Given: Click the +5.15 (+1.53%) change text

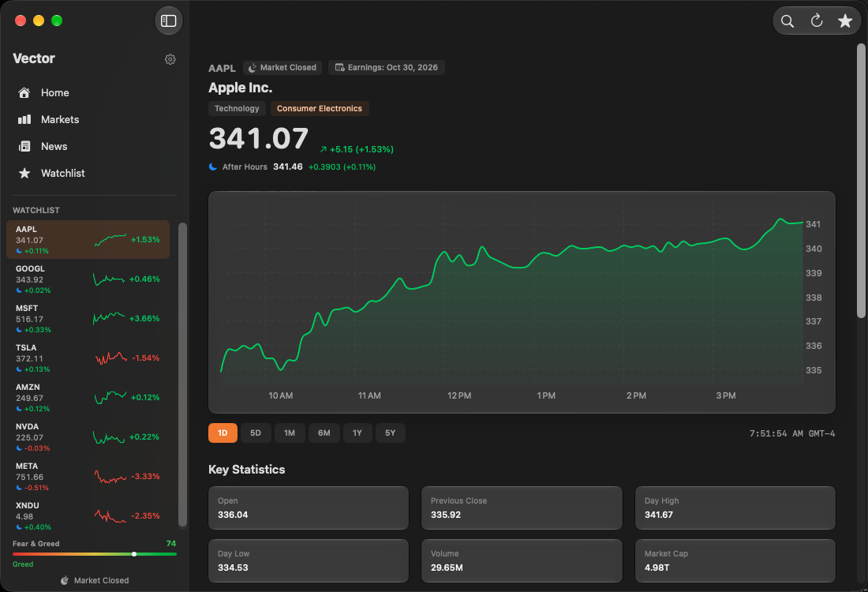Looking at the screenshot, I should coord(361,149).
